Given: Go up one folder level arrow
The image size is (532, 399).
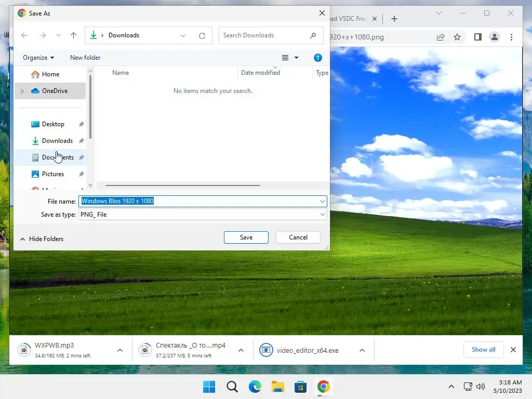Looking at the screenshot, I should (73, 35).
